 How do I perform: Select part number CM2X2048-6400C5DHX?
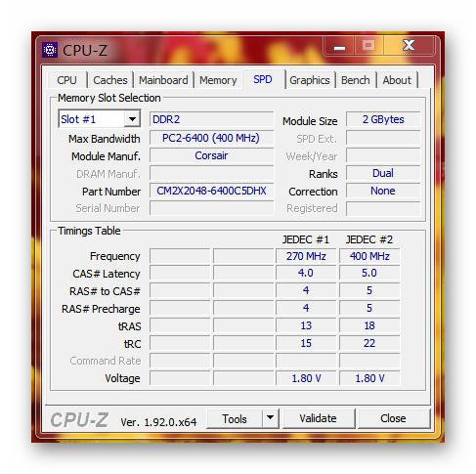(x=212, y=191)
